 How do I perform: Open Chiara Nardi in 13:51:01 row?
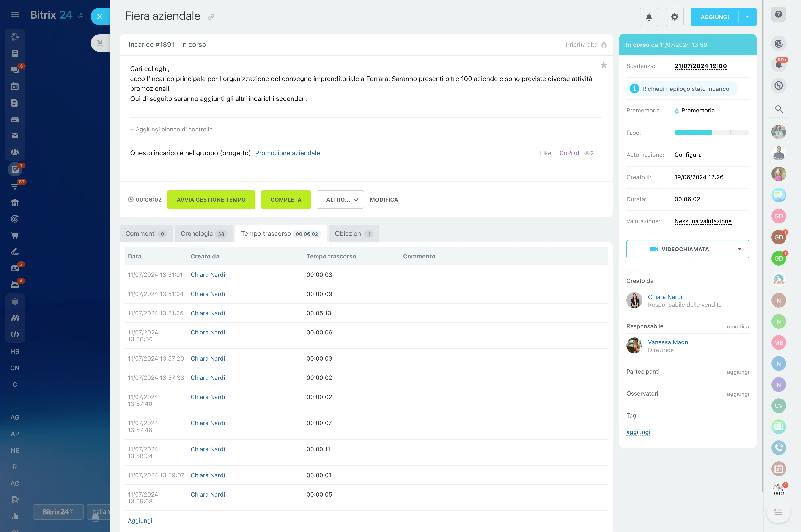pyautogui.click(x=208, y=275)
